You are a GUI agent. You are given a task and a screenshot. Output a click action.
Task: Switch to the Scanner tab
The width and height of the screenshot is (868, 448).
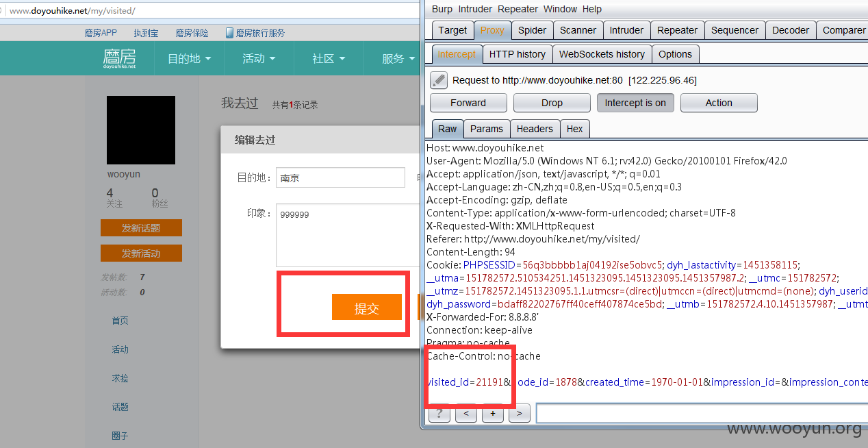pos(578,30)
